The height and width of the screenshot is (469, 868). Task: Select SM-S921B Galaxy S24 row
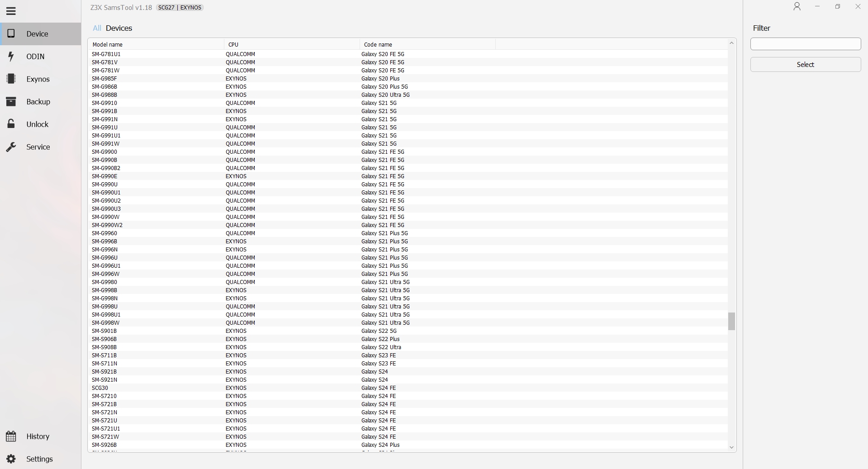pos(408,372)
